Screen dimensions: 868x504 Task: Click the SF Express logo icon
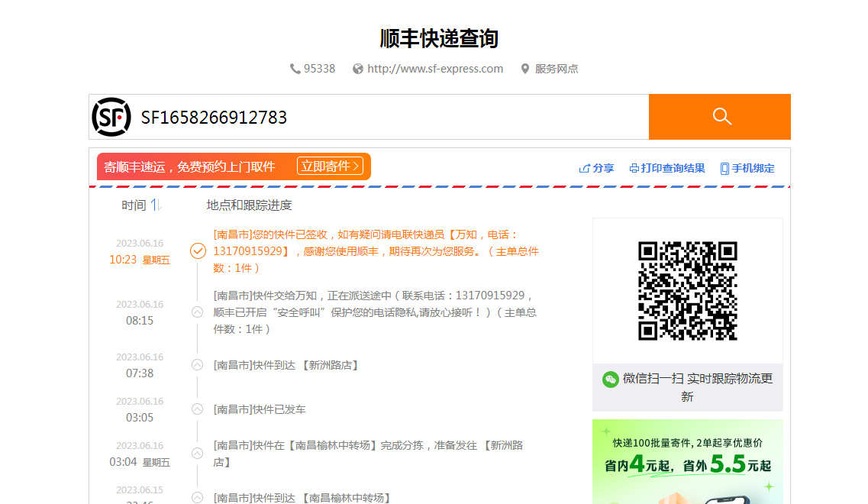click(x=111, y=117)
